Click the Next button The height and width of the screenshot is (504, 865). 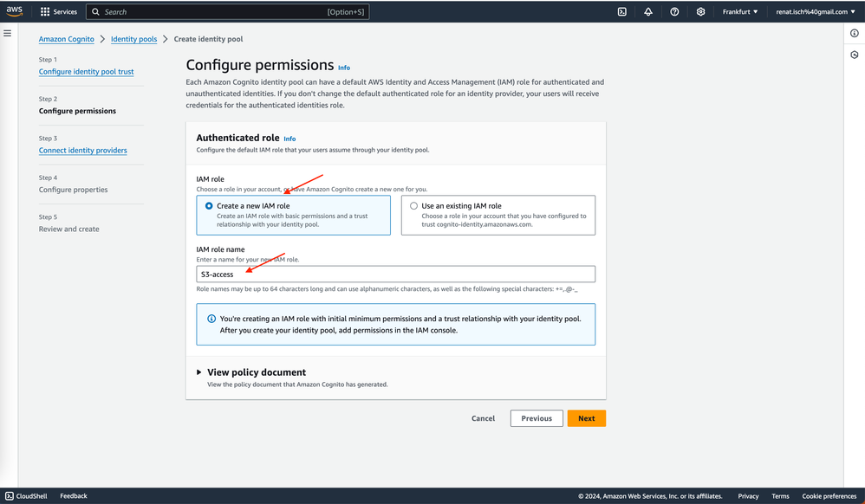(x=587, y=418)
